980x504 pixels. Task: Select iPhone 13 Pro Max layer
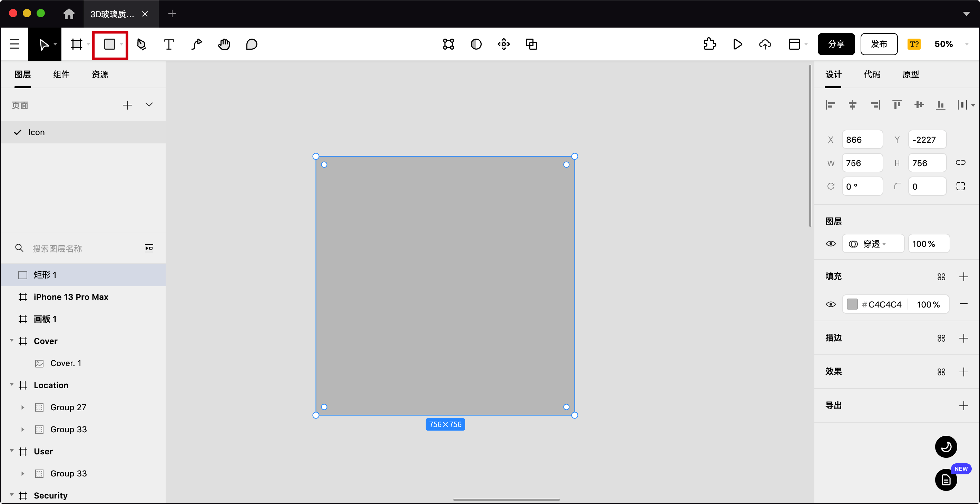pyautogui.click(x=83, y=297)
